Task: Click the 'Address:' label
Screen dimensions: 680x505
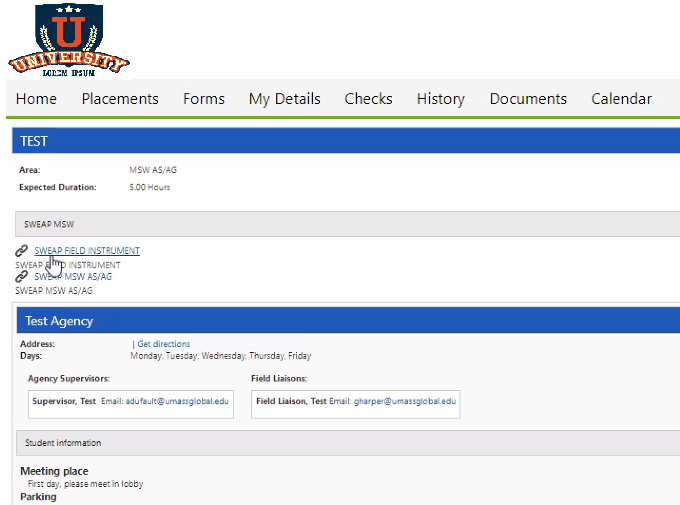Action: tap(37, 344)
